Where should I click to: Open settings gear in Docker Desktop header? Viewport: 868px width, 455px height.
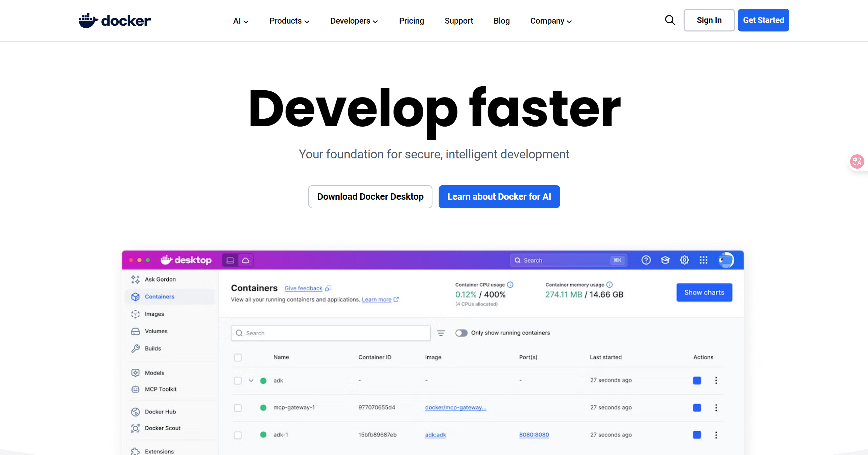[684, 260]
